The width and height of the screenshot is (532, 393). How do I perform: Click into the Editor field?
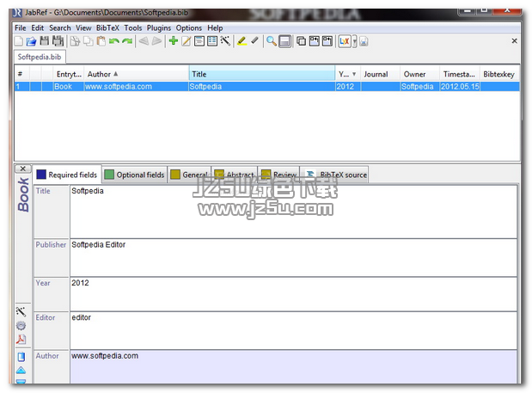click(x=293, y=330)
